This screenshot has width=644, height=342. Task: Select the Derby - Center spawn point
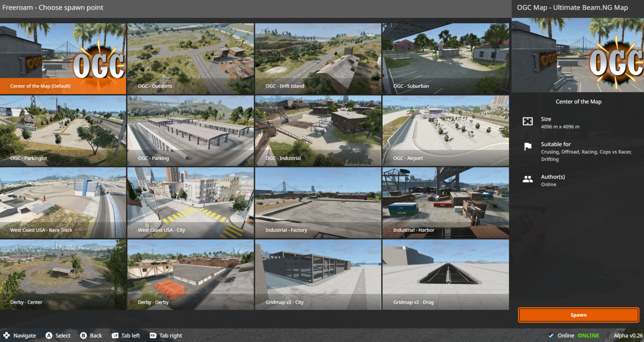click(63, 275)
